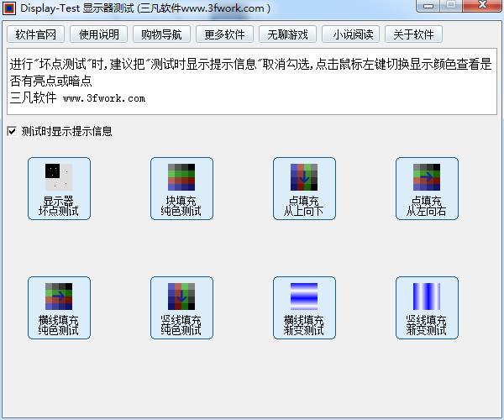Viewport: 504px width, 420px height.
Task: Close the Display-Test window
Action: [x=482, y=6]
